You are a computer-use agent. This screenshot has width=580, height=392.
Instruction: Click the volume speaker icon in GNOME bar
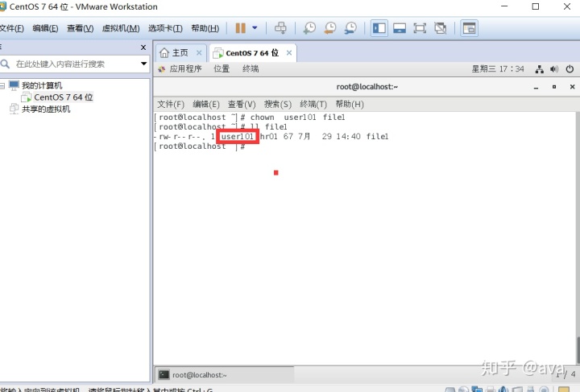554,69
